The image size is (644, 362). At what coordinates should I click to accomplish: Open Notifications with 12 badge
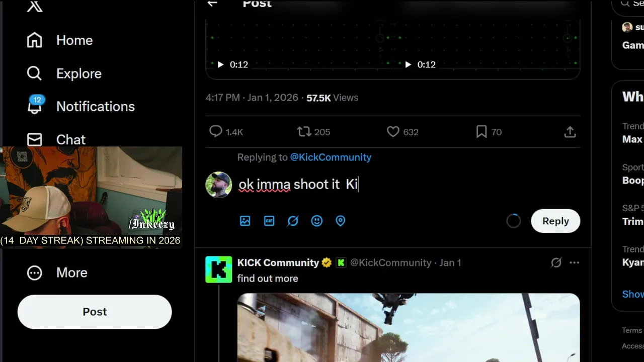point(80,106)
